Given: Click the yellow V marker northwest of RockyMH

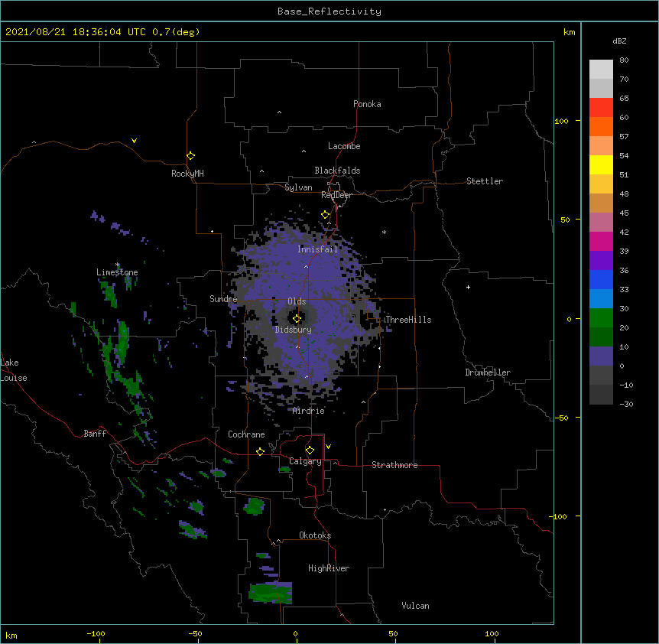Looking at the screenshot, I should pyautogui.click(x=134, y=141).
